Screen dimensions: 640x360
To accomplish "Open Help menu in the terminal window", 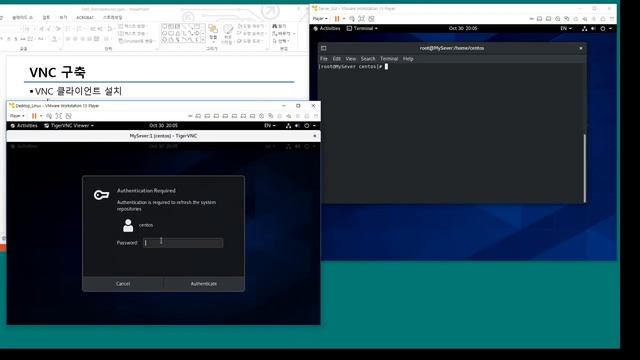I will [408, 59].
